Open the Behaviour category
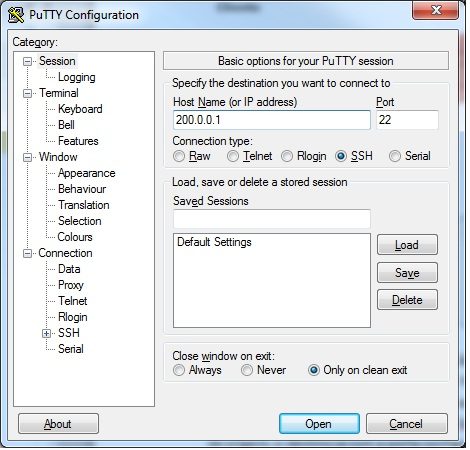The width and height of the screenshot is (470, 450). pyautogui.click(x=82, y=189)
